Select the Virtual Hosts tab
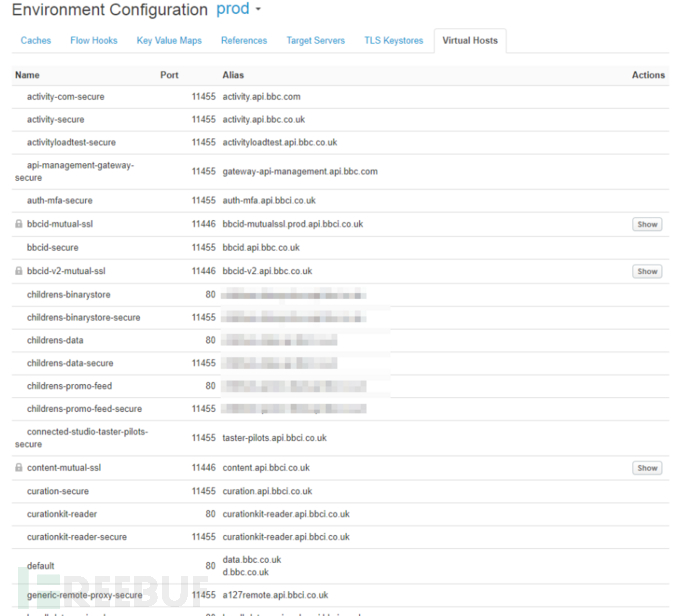The height and width of the screenshot is (616, 690). pyautogui.click(x=470, y=40)
